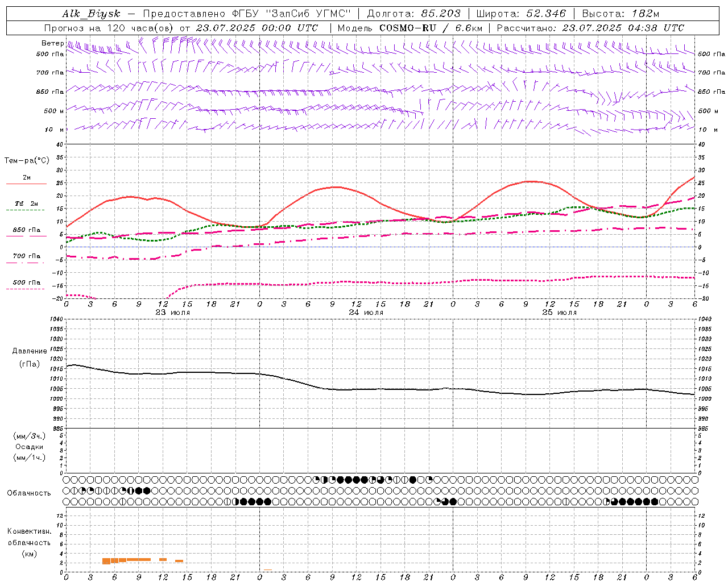Screen dimensions: 728x582
Task: Click the 'Давление' pressure panel label
Action: click(x=30, y=351)
